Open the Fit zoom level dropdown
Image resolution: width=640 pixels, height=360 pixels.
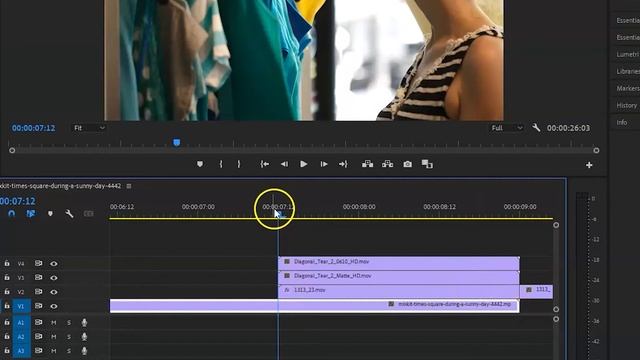pos(89,128)
